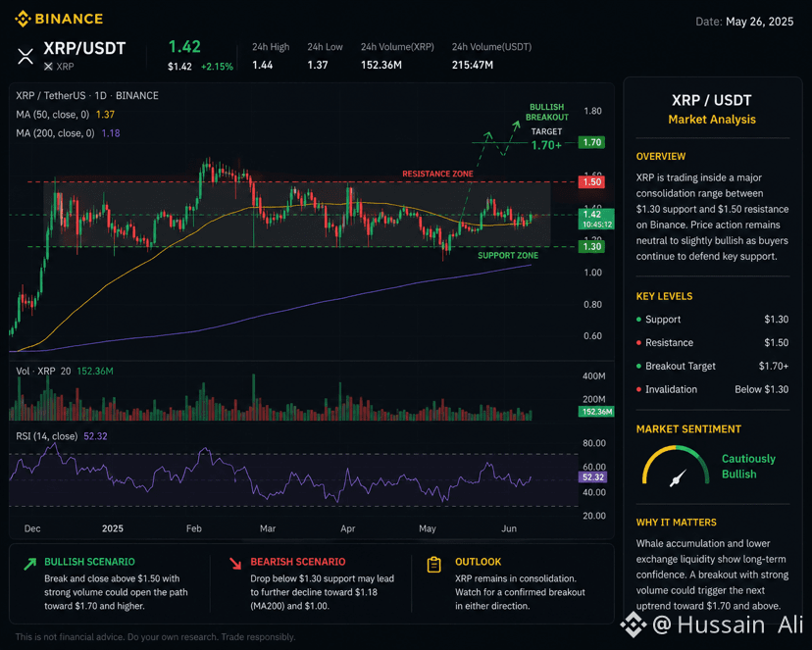Click the KEY LEVELS section heading
This screenshot has width=812, height=650.
point(665,296)
